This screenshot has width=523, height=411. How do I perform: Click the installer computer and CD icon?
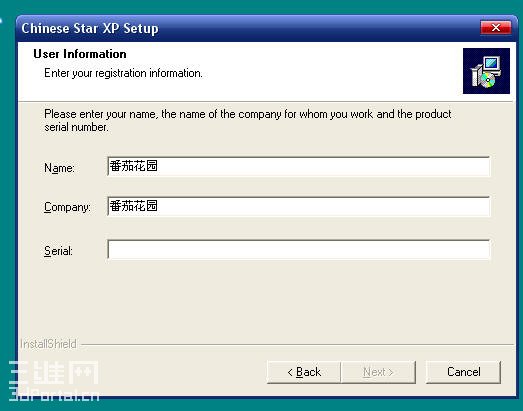coord(486,71)
